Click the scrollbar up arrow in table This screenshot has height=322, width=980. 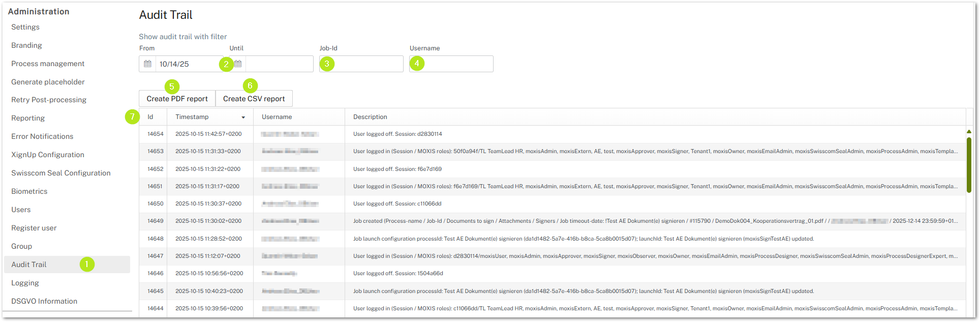click(969, 132)
